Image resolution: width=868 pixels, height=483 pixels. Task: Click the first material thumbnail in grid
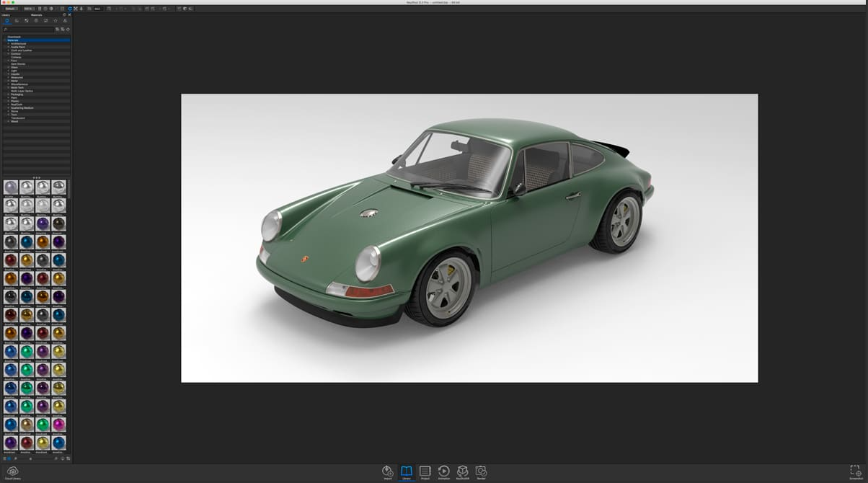click(11, 187)
